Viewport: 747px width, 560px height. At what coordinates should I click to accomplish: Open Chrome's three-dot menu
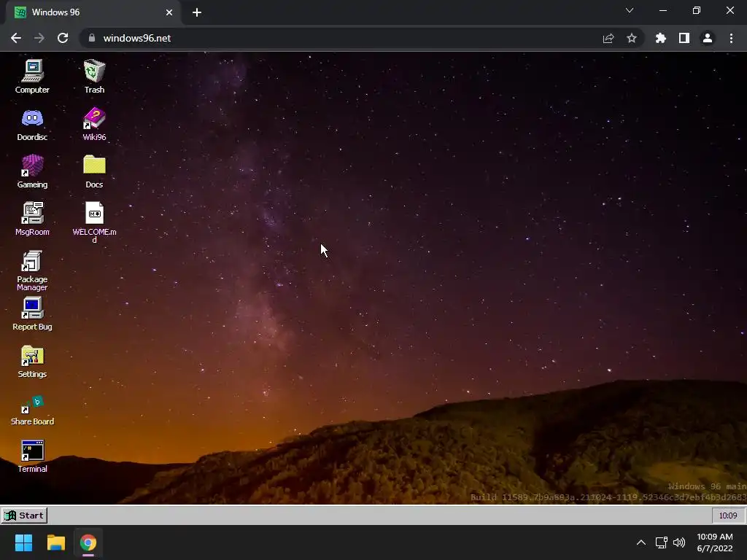pyautogui.click(x=731, y=38)
